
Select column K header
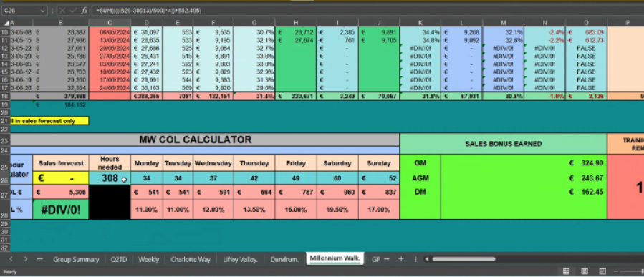click(420, 23)
